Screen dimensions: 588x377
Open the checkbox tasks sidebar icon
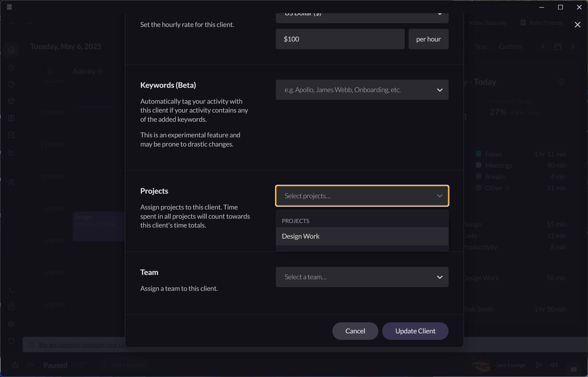click(x=11, y=135)
